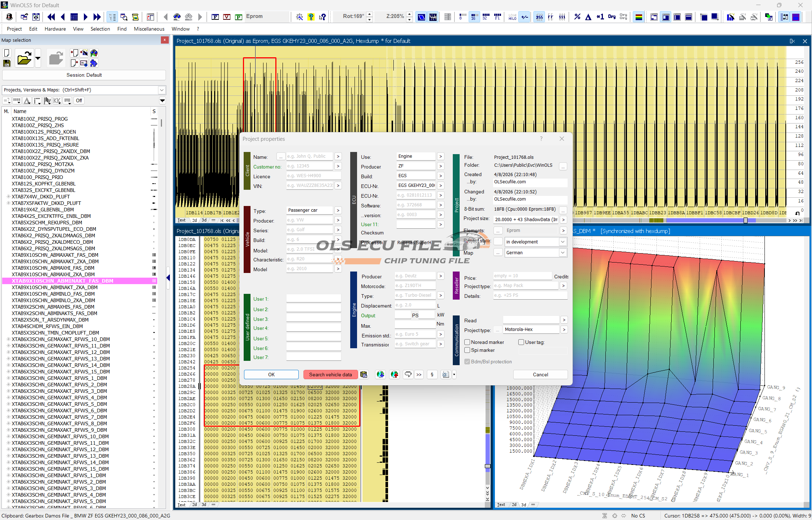The width and height of the screenshot is (812, 520).
Task: Jump to first map with double-left arrow
Action: [x=51, y=17]
